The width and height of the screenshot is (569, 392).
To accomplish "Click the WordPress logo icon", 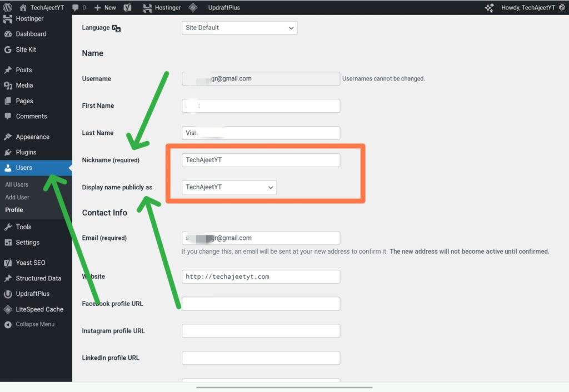I will [x=7, y=8].
